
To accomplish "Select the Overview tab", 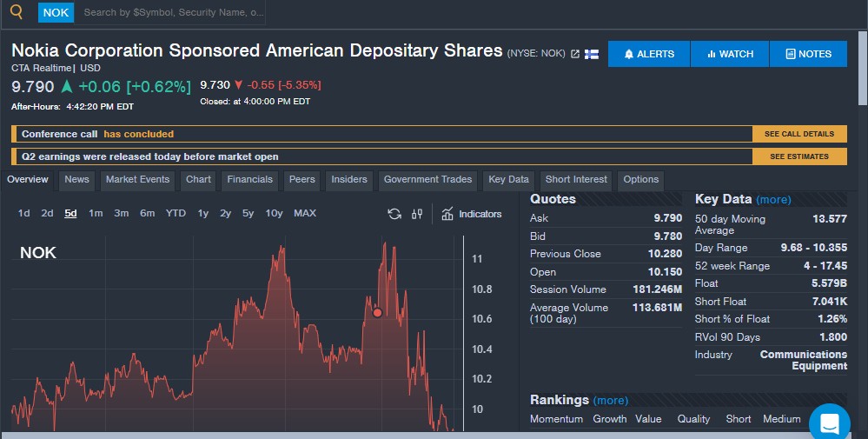I will click(x=28, y=179).
